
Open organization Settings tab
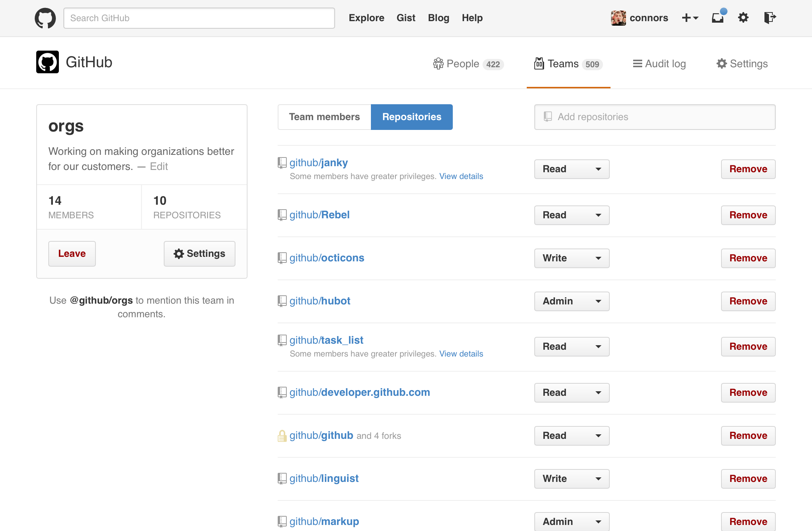(742, 64)
